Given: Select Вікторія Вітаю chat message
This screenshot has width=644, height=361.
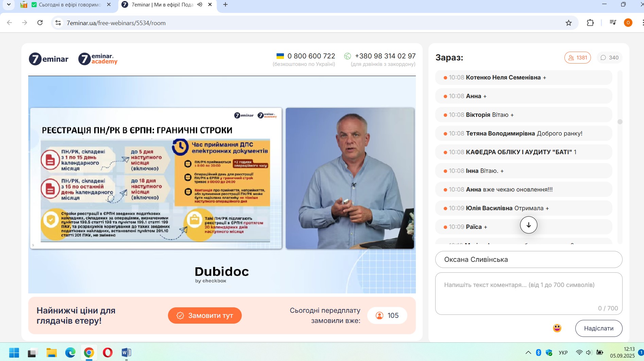Looking at the screenshot, I should point(524,115).
